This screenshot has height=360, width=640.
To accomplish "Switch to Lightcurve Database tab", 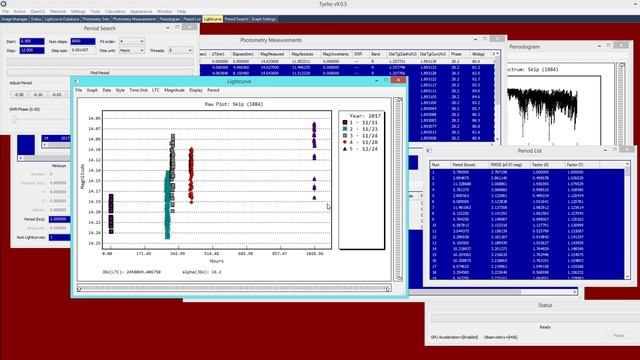I will tap(62, 19).
